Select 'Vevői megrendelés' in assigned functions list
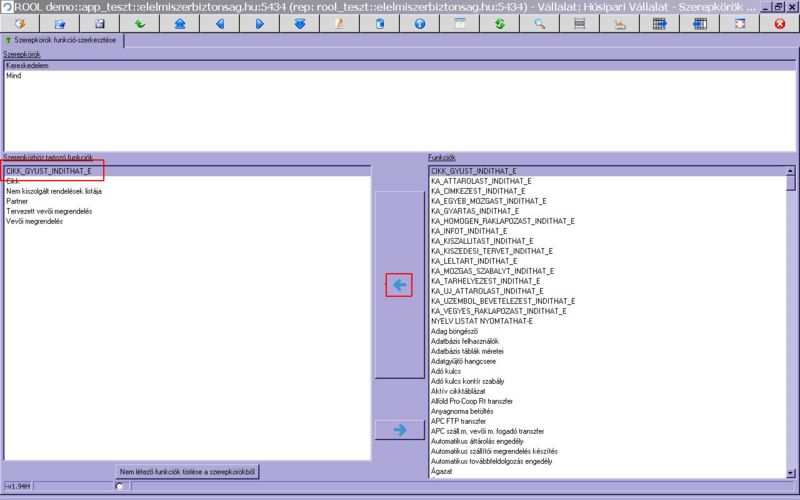800x500 pixels. click(35, 221)
